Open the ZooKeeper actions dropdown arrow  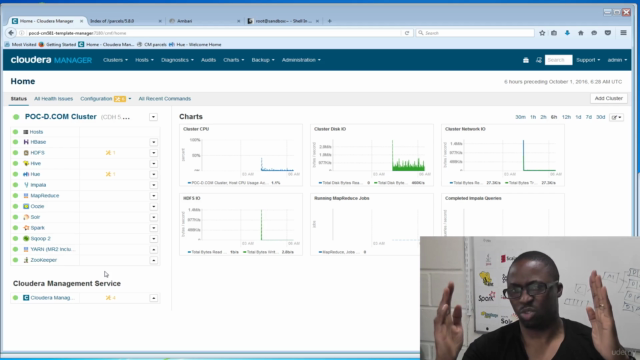[153, 260]
